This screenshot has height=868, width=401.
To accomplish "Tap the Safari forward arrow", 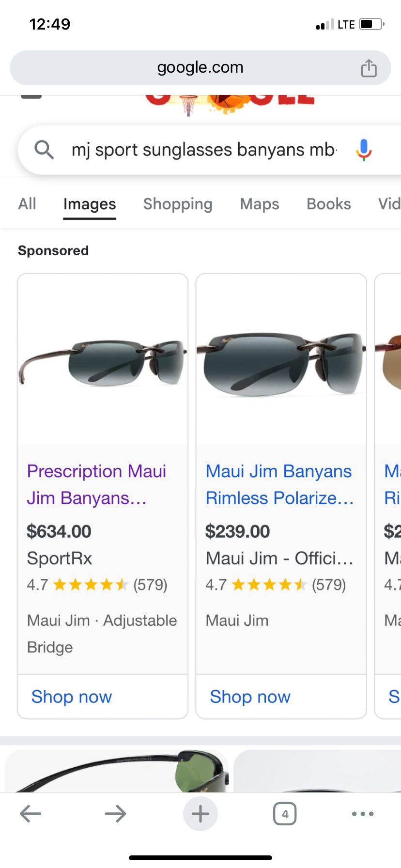I will 115,814.
